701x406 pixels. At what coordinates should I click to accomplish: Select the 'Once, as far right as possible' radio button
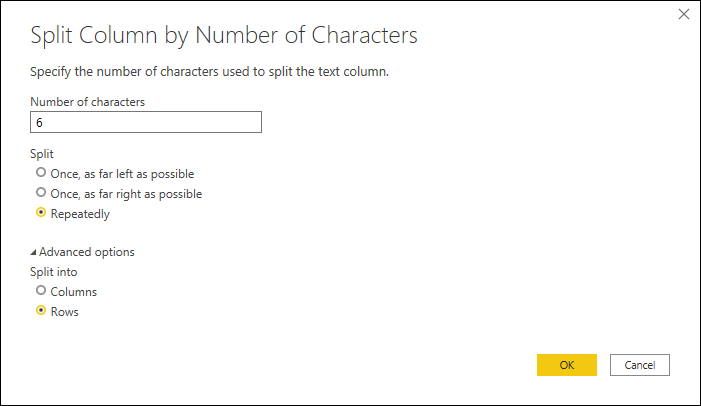[x=41, y=192]
